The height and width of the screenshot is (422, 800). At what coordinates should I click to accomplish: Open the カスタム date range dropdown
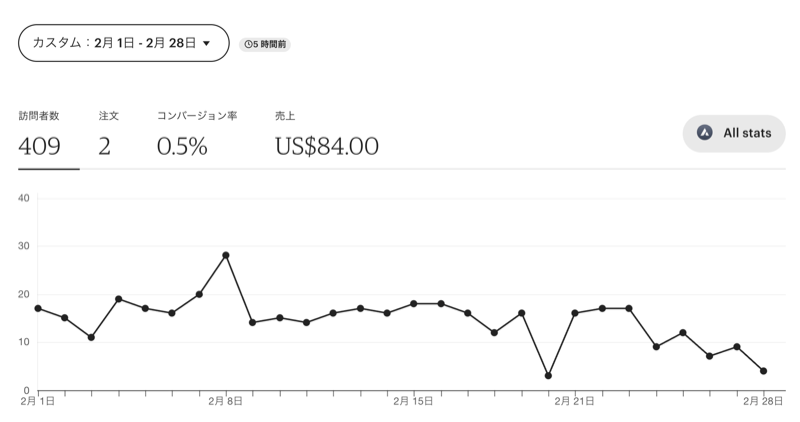pos(123,43)
